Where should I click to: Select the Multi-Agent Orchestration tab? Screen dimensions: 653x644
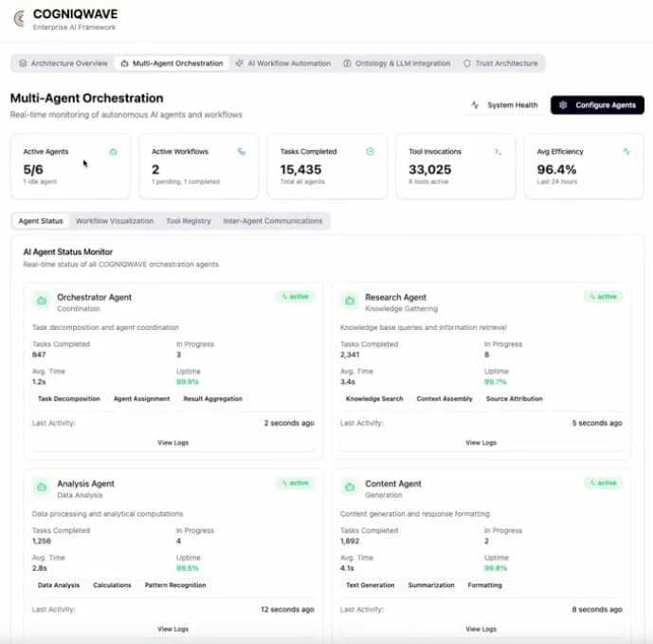172,64
